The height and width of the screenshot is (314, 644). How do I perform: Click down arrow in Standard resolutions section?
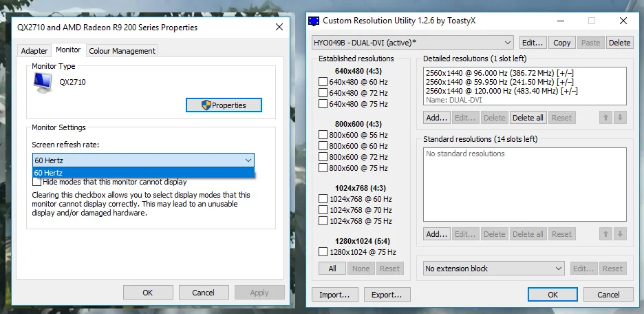[620, 234]
